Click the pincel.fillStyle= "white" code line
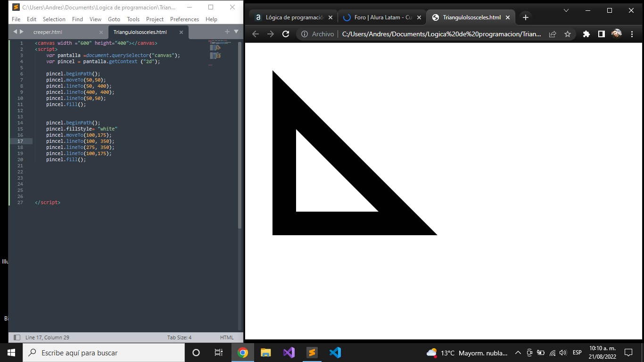 click(x=82, y=129)
